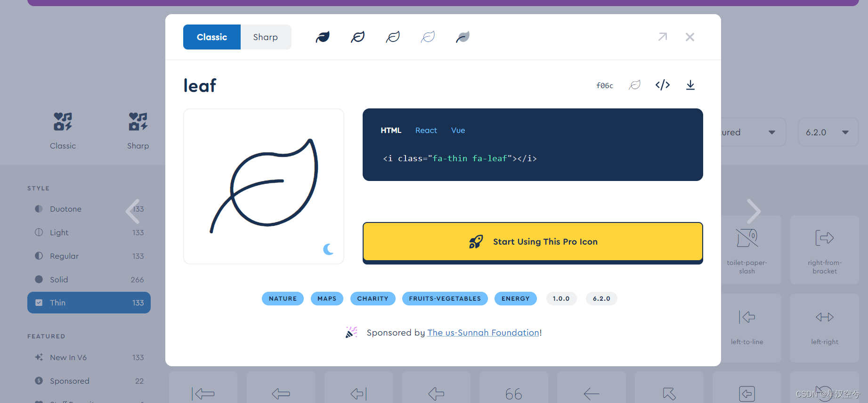Image resolution: width=868 pixels, height=403 pixels.
Task: Enable the Regular style filter
Action: tap(89, 256)
